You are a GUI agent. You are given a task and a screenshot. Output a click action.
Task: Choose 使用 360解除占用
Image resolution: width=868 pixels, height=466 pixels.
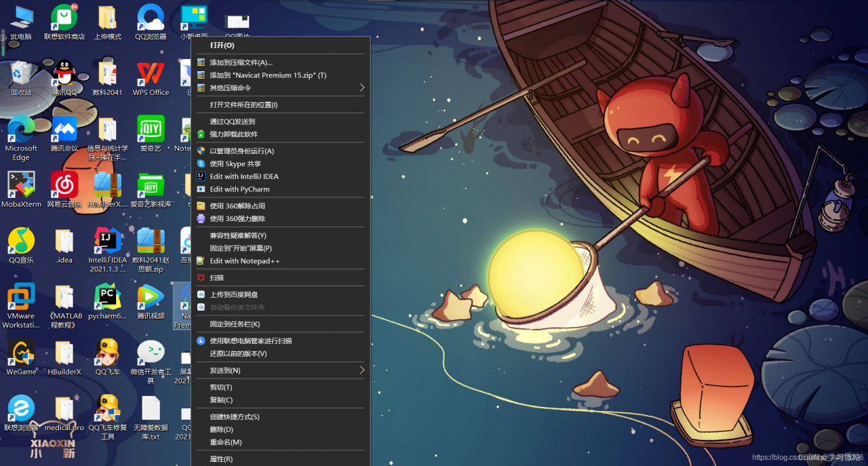pyautogui.click(x=281, y=206)
